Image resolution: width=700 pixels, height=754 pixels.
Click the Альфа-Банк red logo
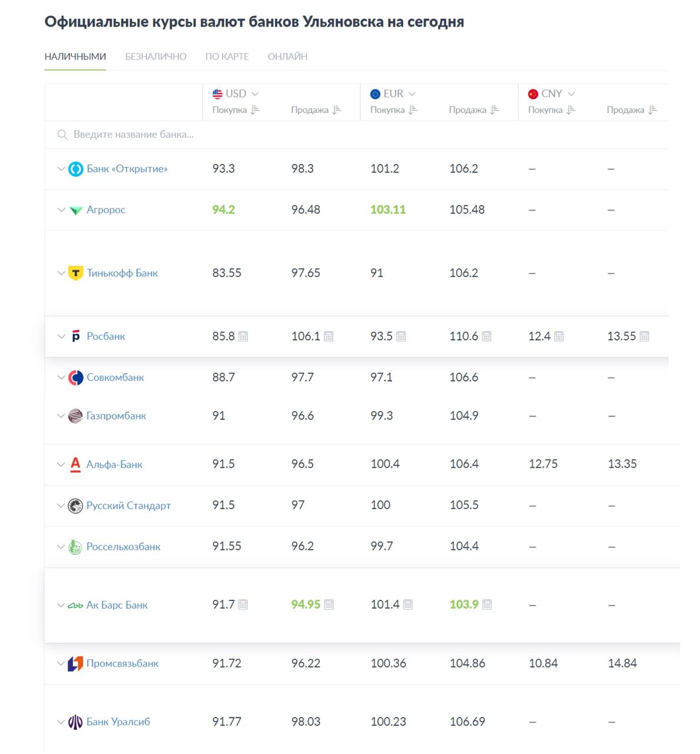point(75,465)
